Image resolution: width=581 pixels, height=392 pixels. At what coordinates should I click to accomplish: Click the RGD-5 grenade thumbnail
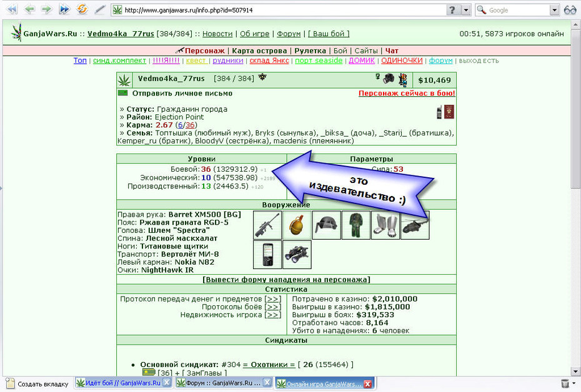(x=297, y=225)
